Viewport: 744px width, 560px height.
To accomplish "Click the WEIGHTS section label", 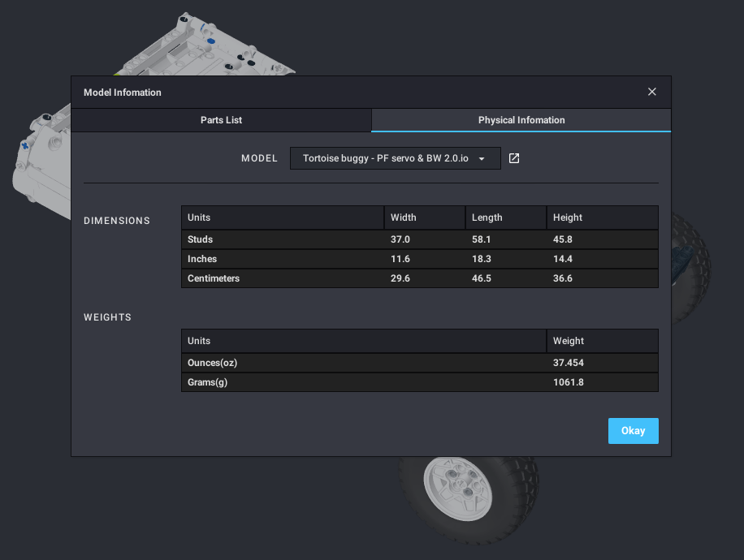I will [x=107, y=317].
